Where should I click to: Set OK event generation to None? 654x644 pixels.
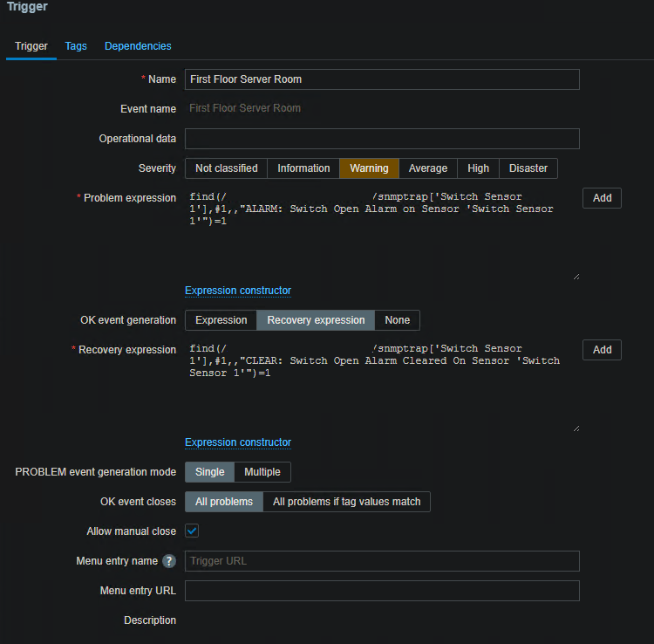coord(397,320)
